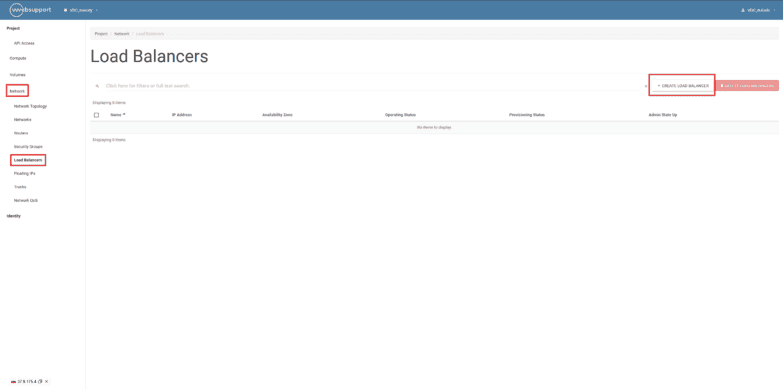
Task: Expand the Compute section in sidebar
Action: [18, 58]
